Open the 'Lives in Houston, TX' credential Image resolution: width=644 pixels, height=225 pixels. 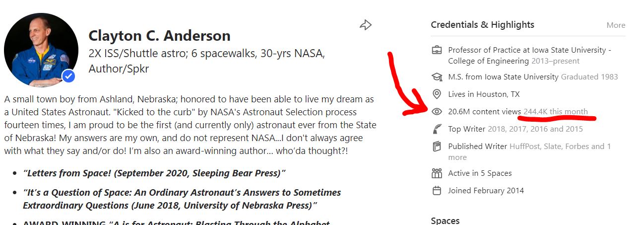484,94
